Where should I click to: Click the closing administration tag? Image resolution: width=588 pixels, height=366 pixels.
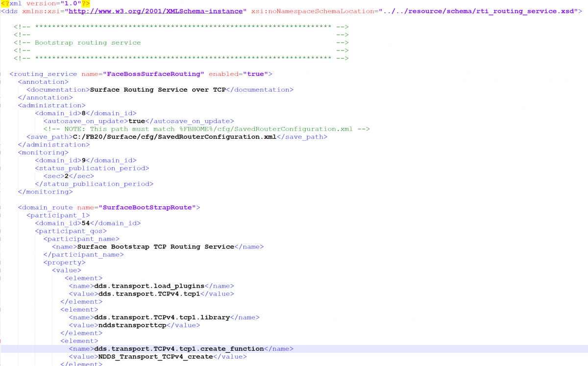click(x=54, y=145)
